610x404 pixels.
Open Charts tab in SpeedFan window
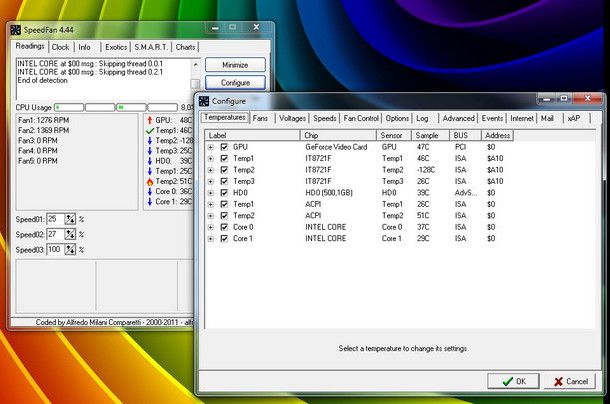(x=186, y=47)
